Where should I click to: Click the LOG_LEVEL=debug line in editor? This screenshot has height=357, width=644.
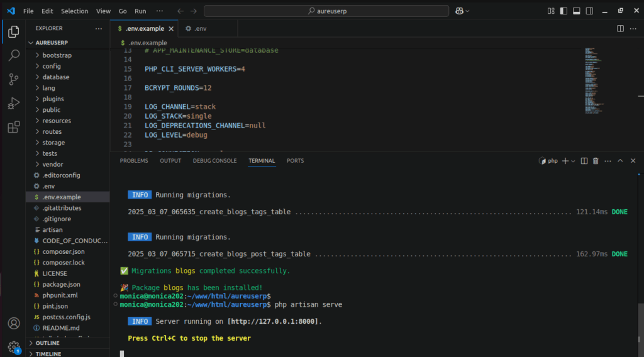click(176, 135)
